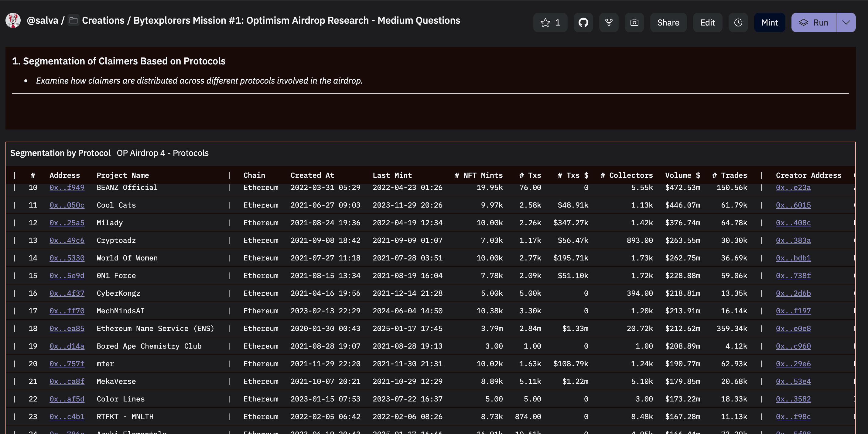The image size is (868, 434).
Task: Open address 0x..ca8f for MekaVerse
Action: (67, 381)
